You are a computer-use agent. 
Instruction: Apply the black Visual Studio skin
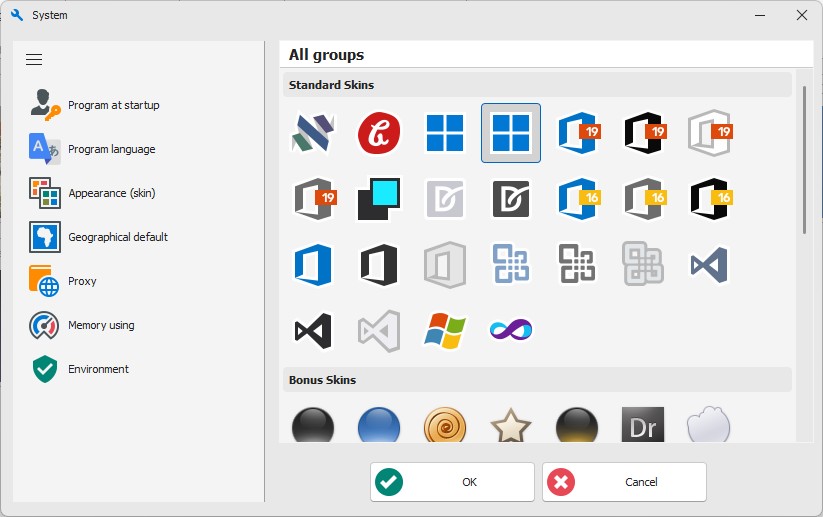313,331
